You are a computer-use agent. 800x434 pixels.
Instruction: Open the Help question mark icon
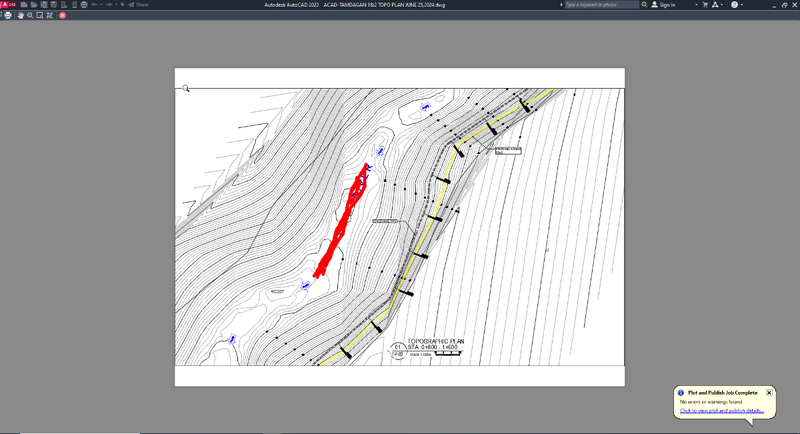(x=734, y=5)
